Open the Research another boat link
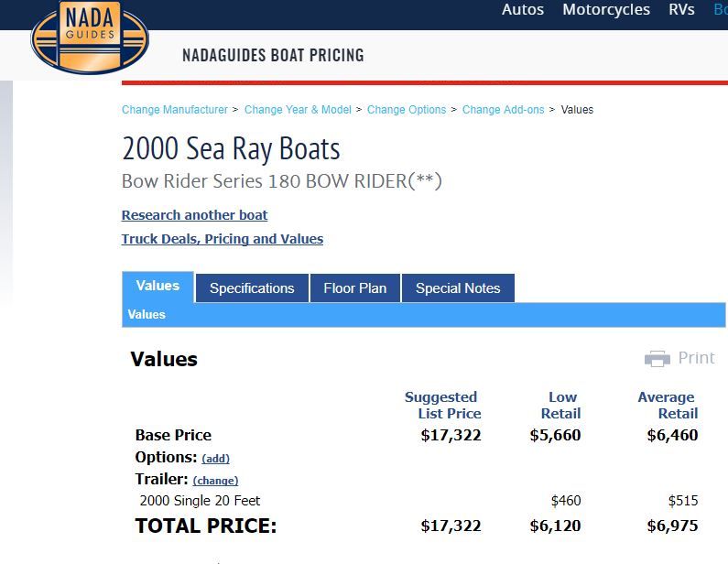This screenshot has height=564, width=728. (x=195, y=215)
